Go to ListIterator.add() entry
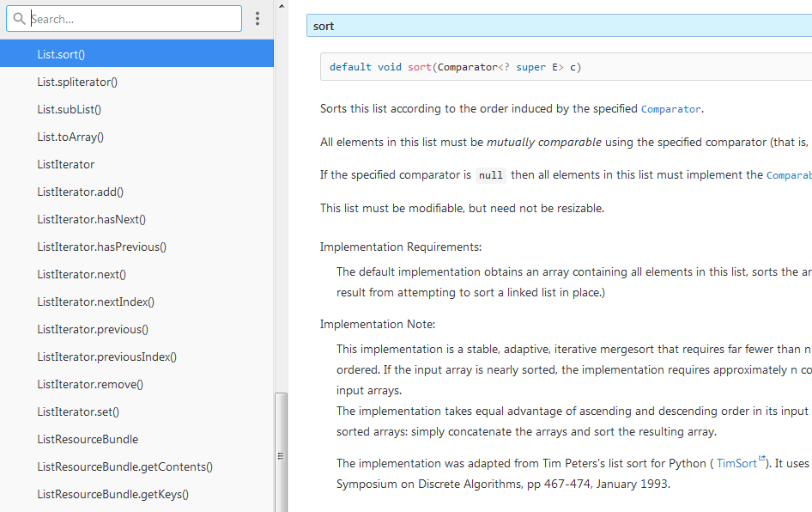Screen dimensions: 812x512 80,192
